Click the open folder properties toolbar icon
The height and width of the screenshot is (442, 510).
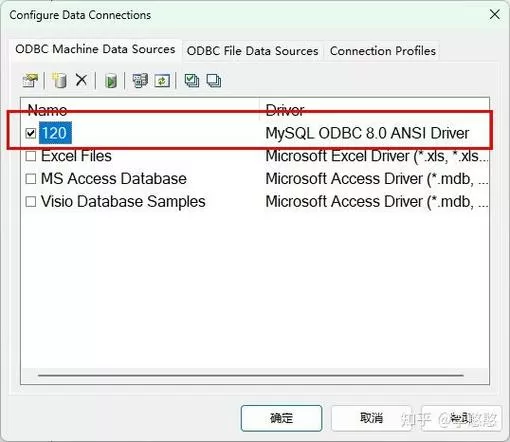30,80
